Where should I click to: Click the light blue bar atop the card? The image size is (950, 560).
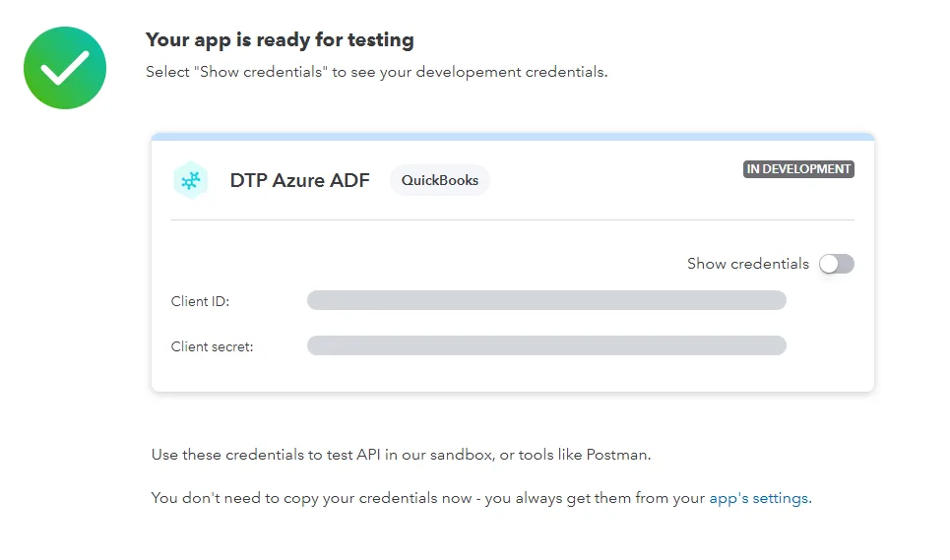click(513, 137)
